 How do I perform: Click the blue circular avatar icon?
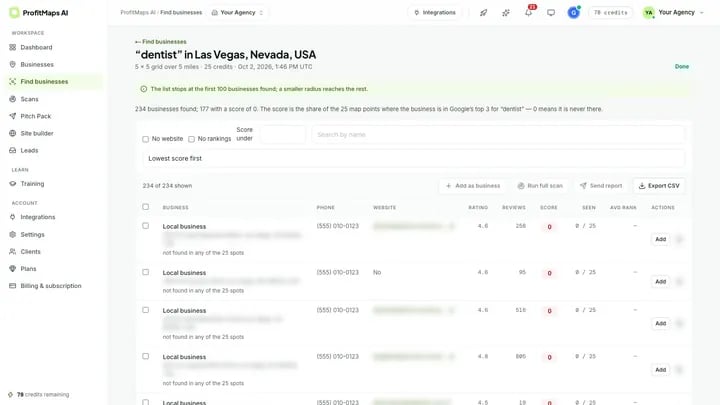tap(574, 12)
